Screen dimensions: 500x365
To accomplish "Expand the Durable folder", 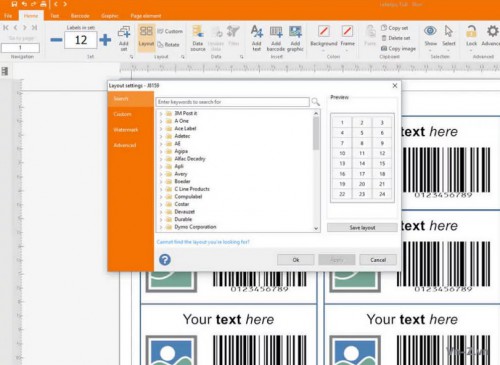I will [161, 219].
